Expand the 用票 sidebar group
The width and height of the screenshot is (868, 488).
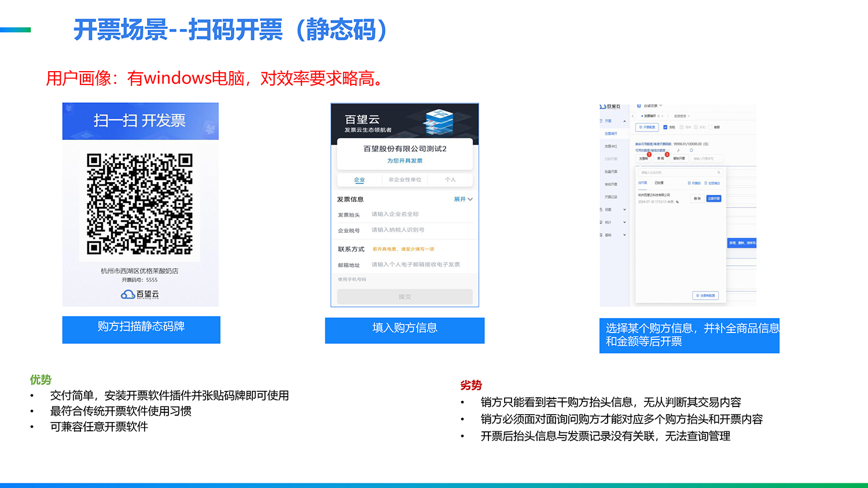[624, 210]
